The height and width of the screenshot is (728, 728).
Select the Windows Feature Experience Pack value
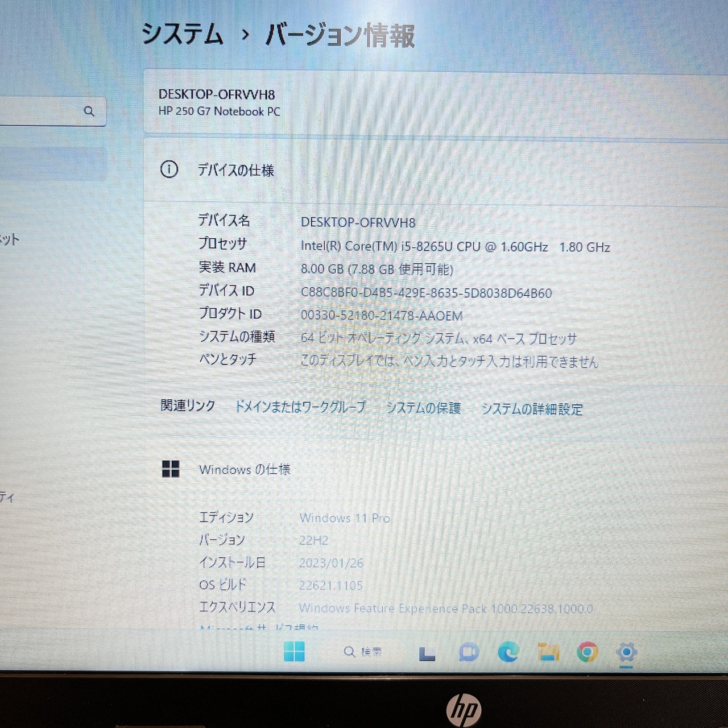click(446, 608)
